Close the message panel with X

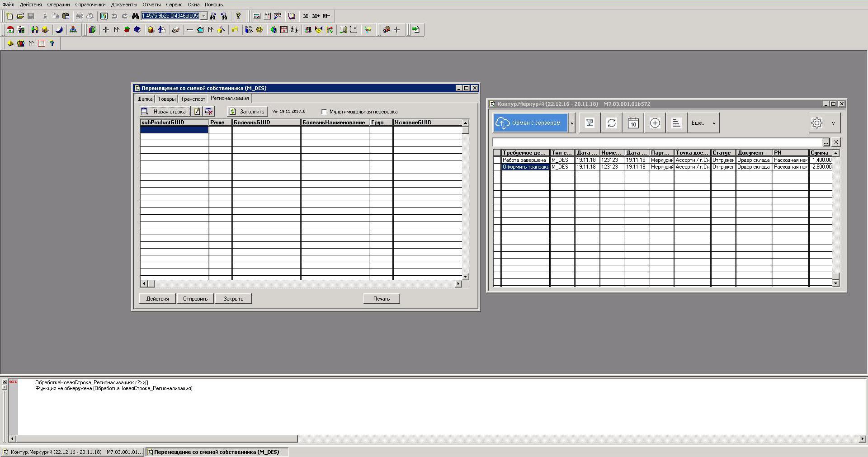(x=5, y=382)
